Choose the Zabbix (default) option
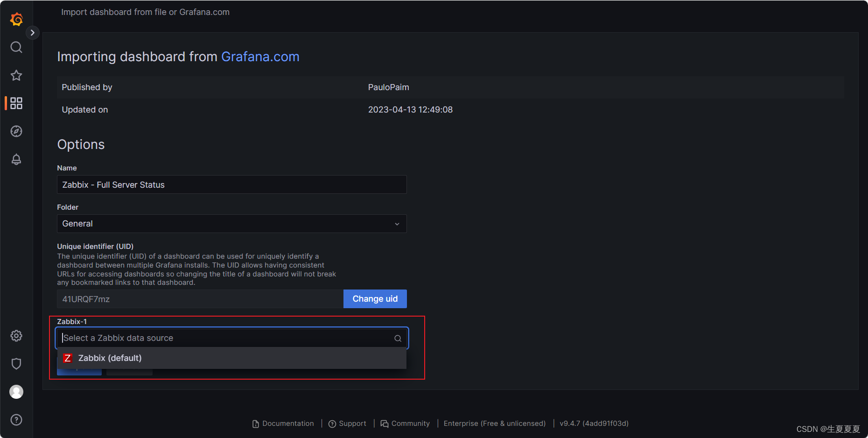Screen dimensions: 868x438 click(x=231, y=358)
